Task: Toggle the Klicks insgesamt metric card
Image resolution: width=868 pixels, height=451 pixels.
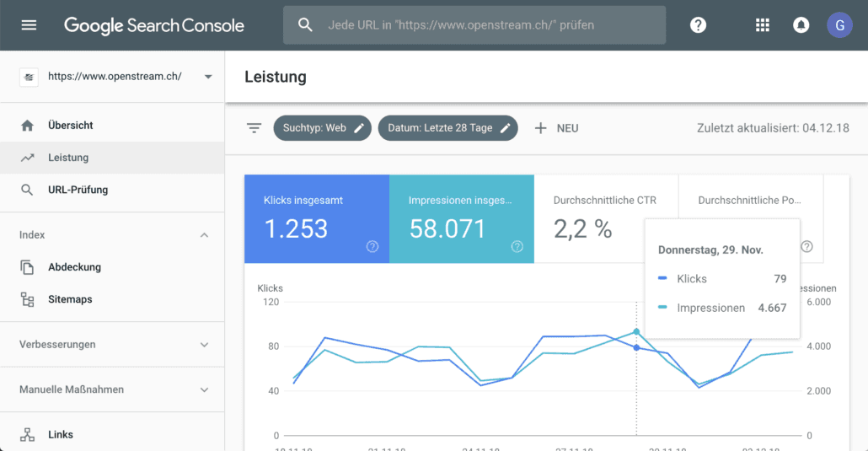Action: tap(316, 219)
